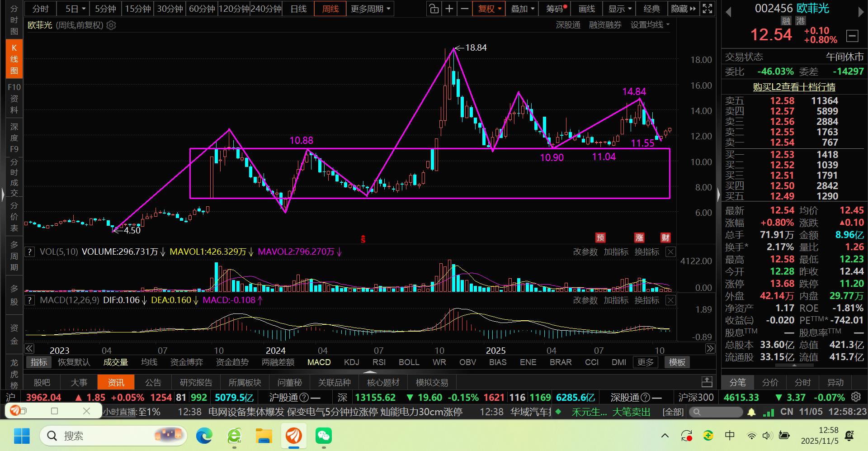The image size is (868, 451).
Task: Switch to the 日线 period tab
Action: (x=298, y=9)
